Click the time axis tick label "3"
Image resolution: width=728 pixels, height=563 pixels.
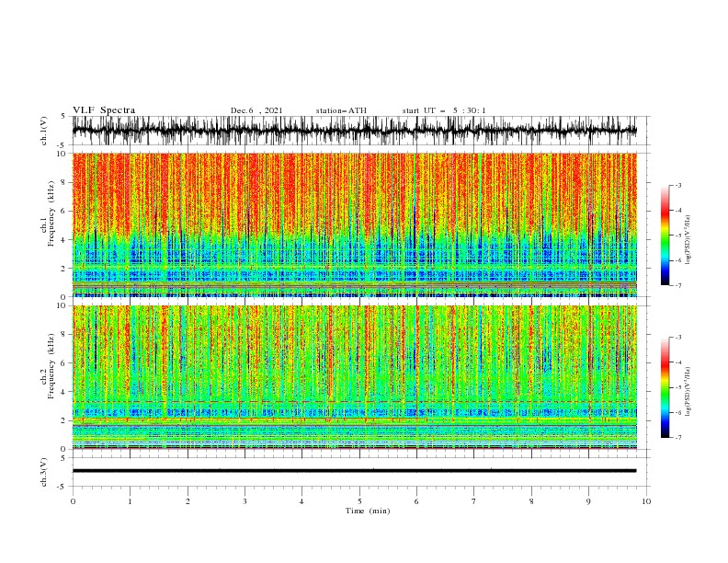click(x=245, y=501)
